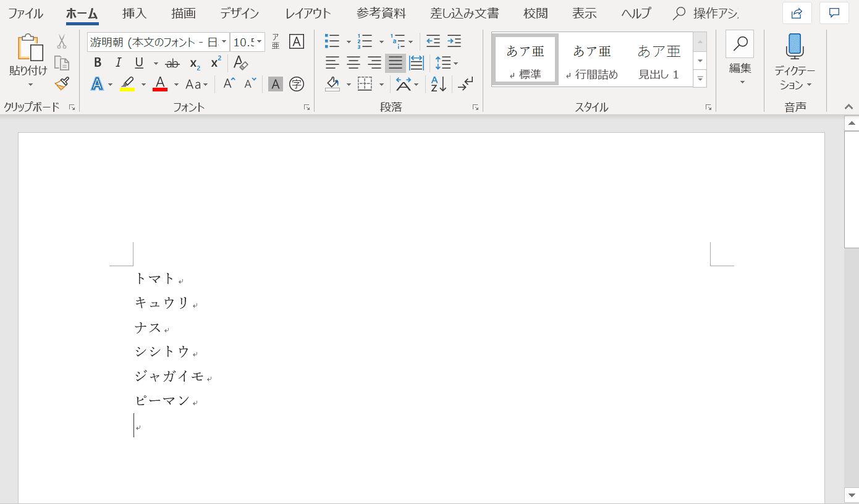Center align the text

pos(353,63)
